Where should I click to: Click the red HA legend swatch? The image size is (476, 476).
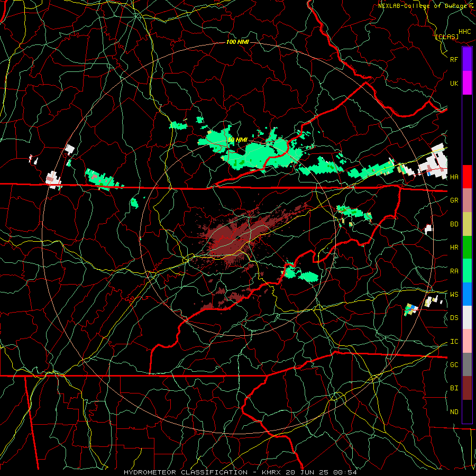(x=467, y=177)
